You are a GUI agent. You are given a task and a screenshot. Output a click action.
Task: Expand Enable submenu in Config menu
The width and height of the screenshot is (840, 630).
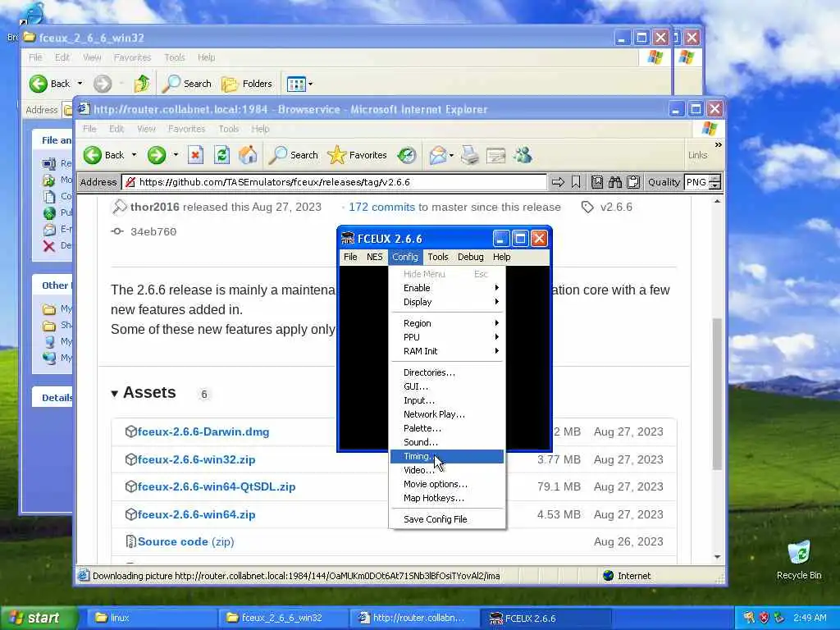pyautogui.click(x=447, y=288)
